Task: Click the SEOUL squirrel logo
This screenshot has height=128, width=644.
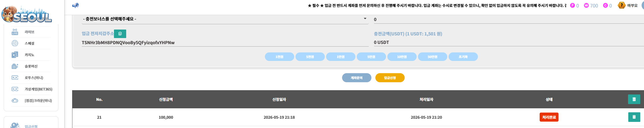Action: (27, 14)
